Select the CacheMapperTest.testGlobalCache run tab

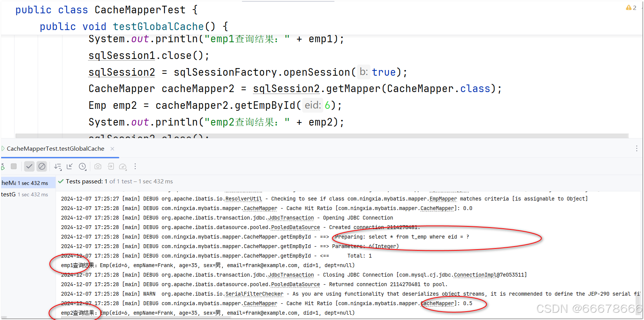[56, 149]
